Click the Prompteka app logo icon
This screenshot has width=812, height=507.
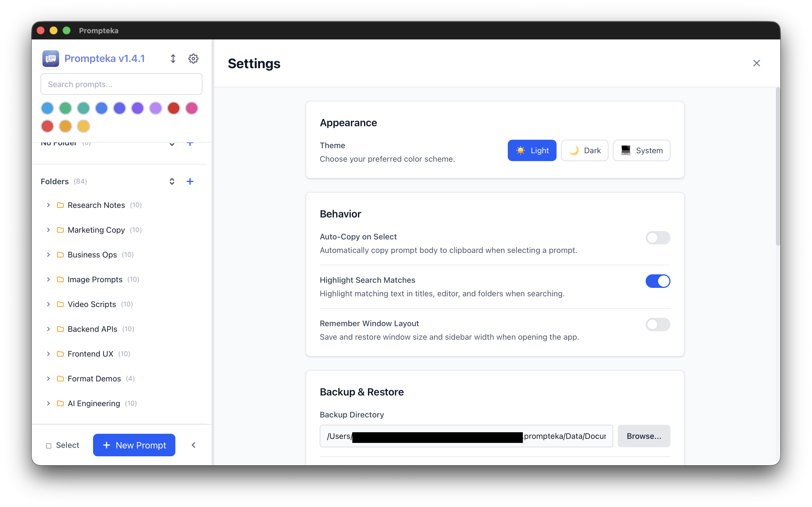point(50,58)
